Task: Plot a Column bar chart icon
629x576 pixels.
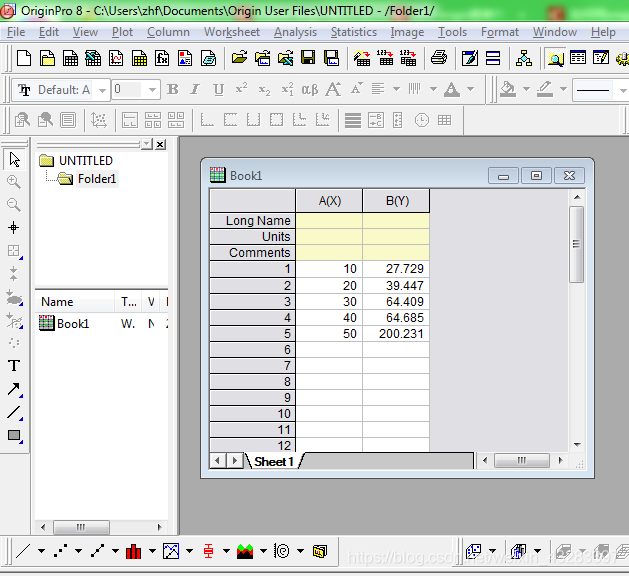Action: coord(134,551)
